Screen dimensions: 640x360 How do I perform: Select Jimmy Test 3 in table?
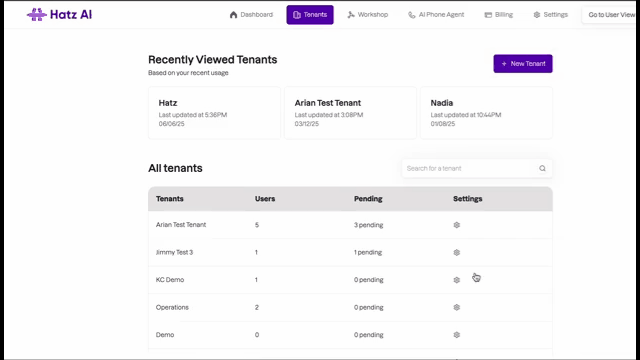(174, 252)
